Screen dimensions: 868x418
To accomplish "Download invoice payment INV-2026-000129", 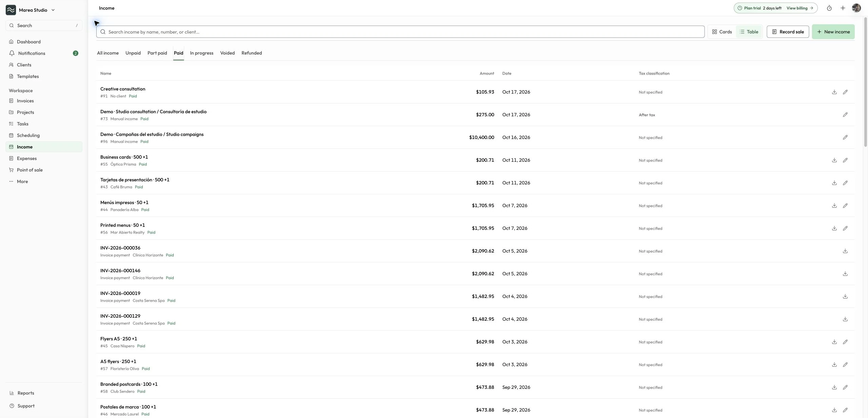I will (845, 319).
